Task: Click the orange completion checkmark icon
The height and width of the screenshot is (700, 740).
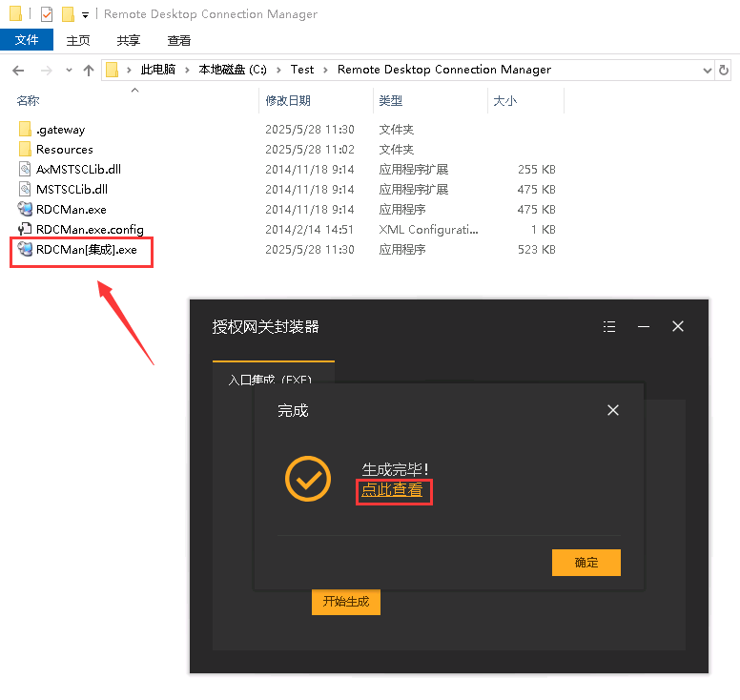Action: pyautogui.click(x=308, y=479)
